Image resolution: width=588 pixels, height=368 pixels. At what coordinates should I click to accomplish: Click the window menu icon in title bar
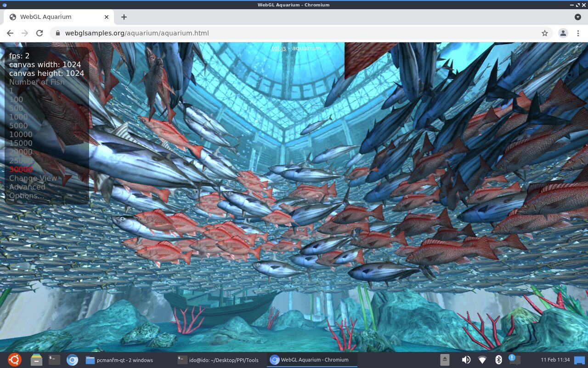[x=5, y=5]
